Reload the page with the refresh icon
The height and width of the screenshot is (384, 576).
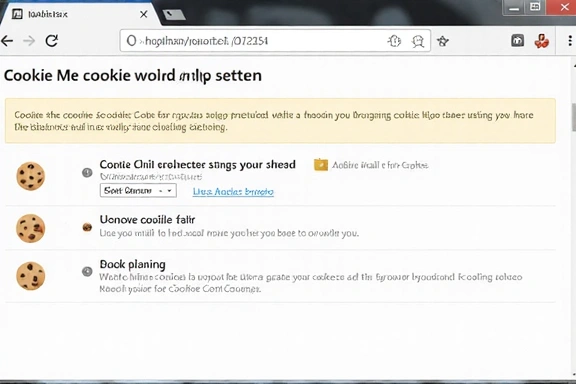(52, 40)
